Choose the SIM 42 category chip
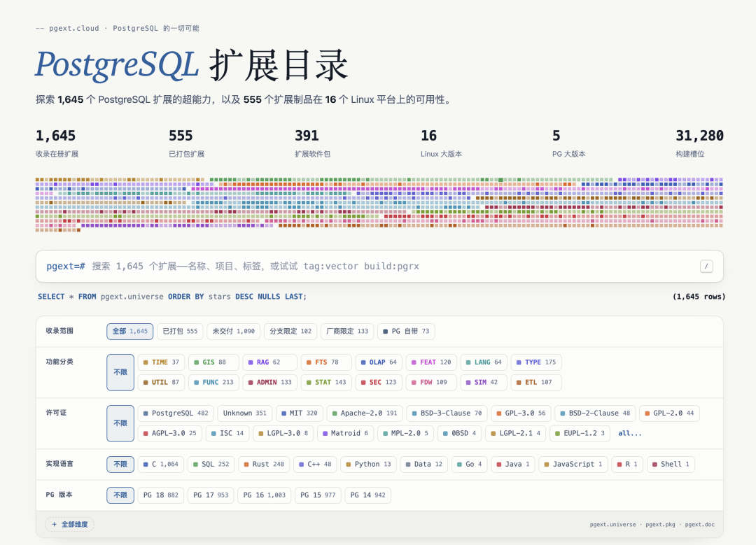The image size is (756, 545). click(484, 382)
